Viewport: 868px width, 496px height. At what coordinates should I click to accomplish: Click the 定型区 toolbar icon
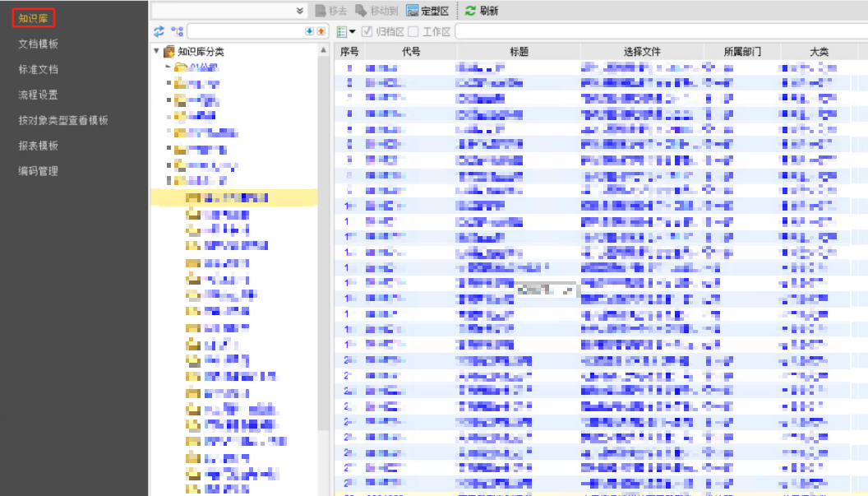pos(413,11)
